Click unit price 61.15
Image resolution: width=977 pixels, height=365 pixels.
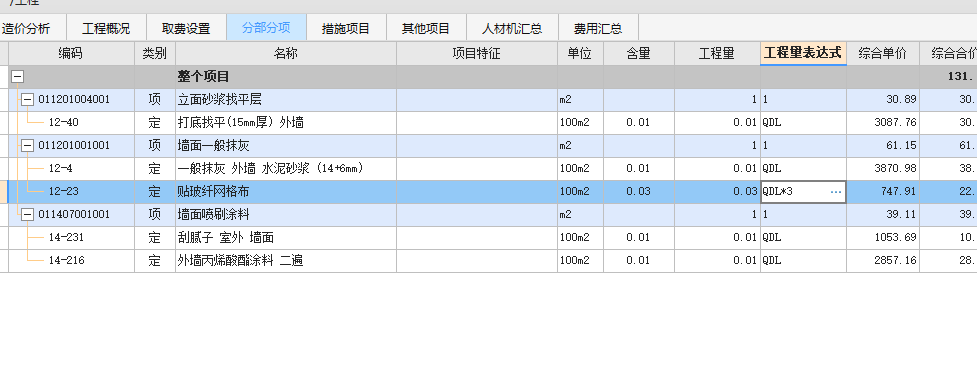click(x=882, y=146)
